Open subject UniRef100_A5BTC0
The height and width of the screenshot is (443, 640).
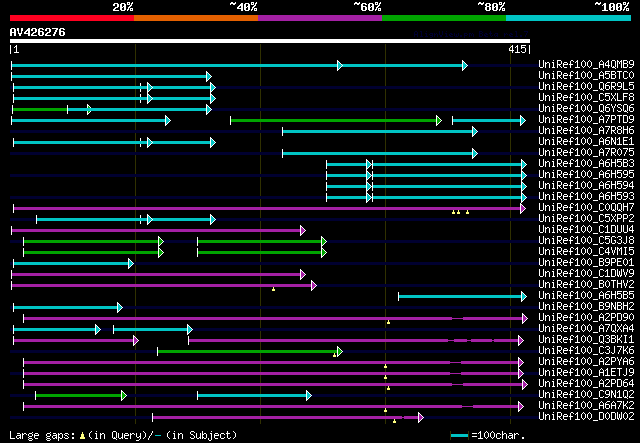[586, 76]
